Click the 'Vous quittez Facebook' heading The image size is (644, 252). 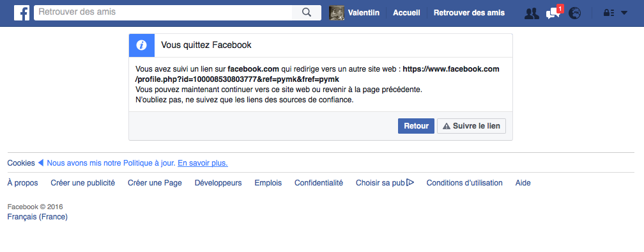[206, 45]
